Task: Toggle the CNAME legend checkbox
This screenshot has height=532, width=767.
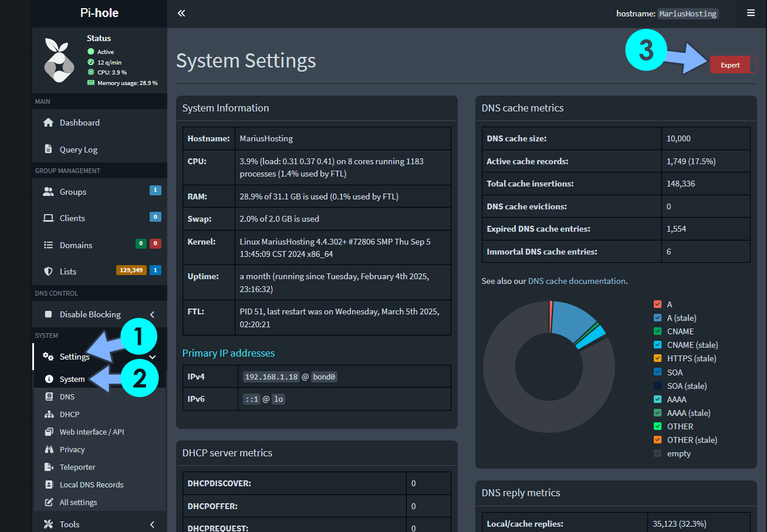Action: (658, 331)
